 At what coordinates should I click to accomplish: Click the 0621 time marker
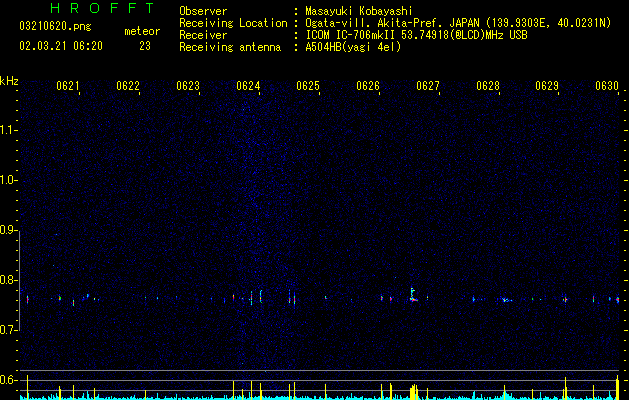pyautogui.click(x=67, y=86)
